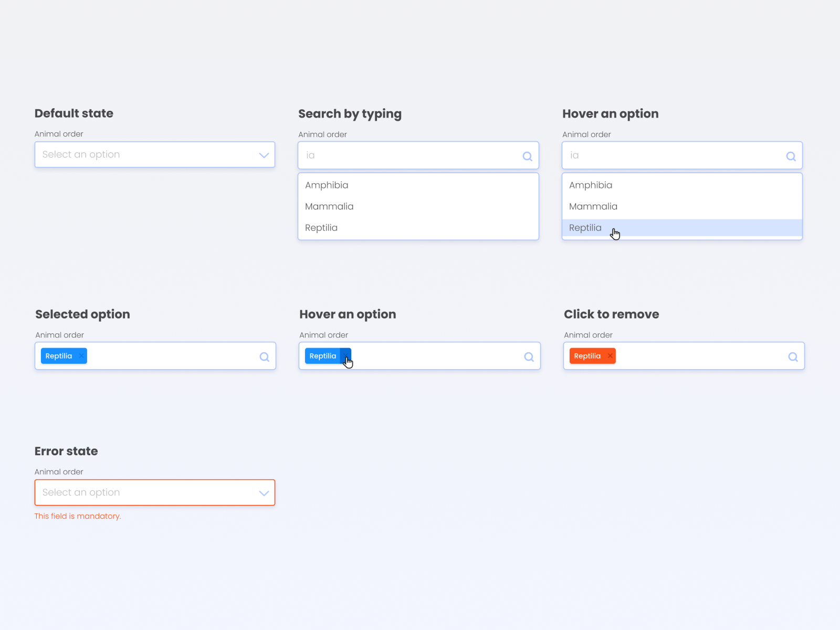Click the search icon beside the orange Reptilia chip
Viewport: 840px width, 630px height.
point(793,356)
